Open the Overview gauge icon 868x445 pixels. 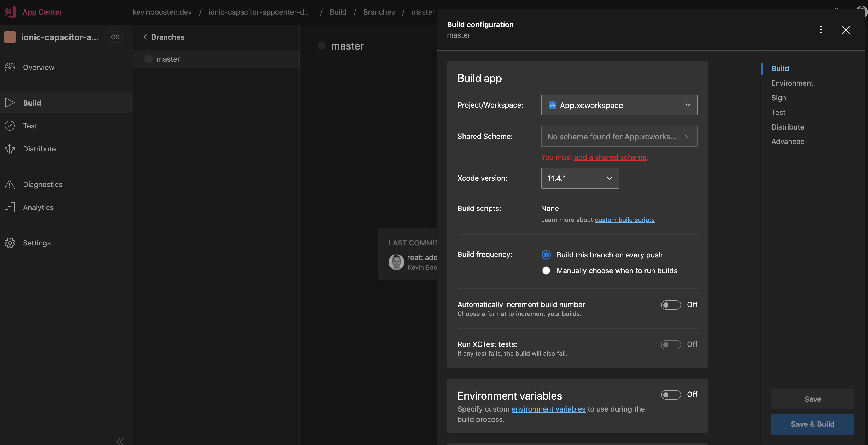pos(10,67)
